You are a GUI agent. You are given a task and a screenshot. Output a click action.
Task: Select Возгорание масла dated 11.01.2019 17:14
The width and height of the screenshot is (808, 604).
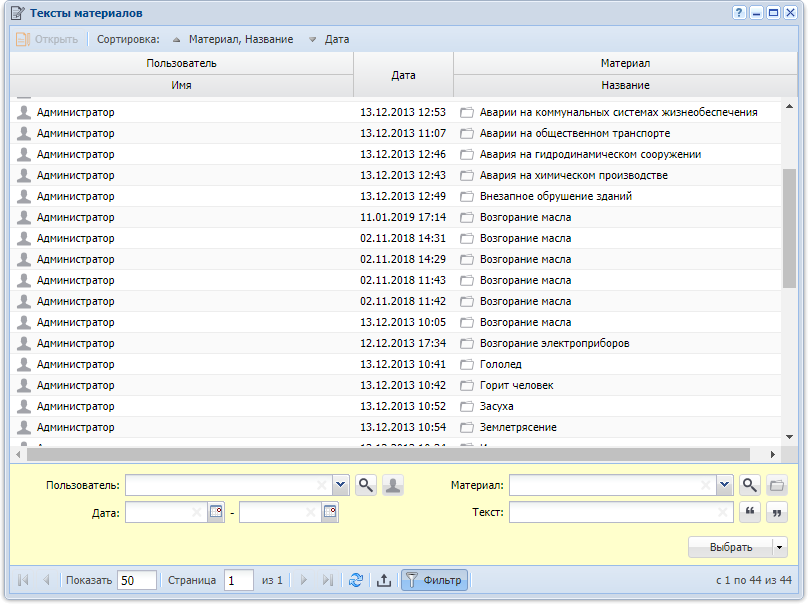point(396,217)
